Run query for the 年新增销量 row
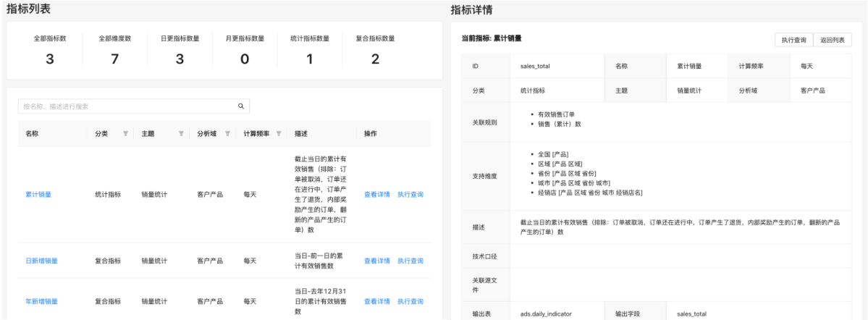Viewport: 868px width, 320px height. coord(410,301)
